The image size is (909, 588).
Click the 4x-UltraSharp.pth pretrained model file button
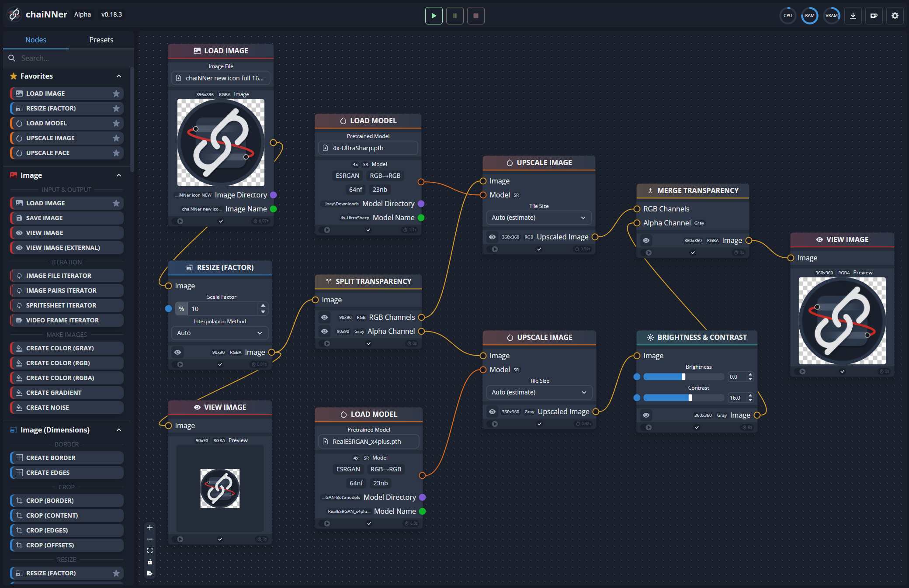pyautogui.click(x=368, y=148)
